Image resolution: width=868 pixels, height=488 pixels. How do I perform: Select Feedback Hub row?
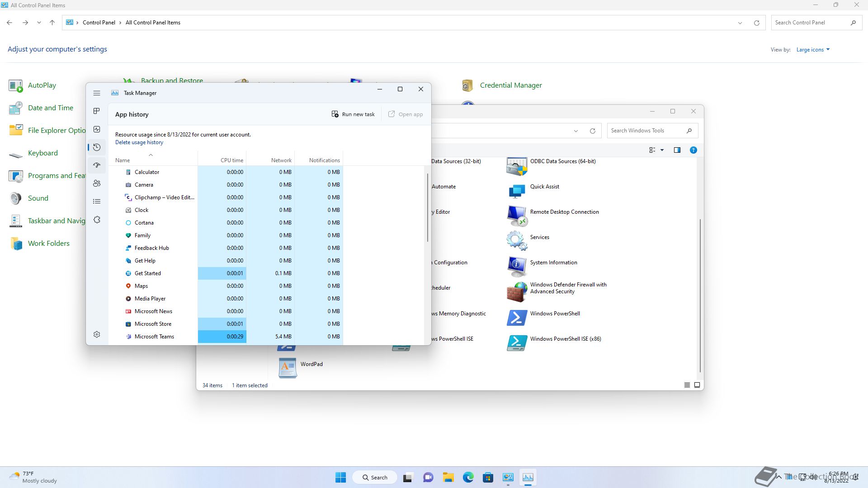pyautogui.click(x=226, y=248)
